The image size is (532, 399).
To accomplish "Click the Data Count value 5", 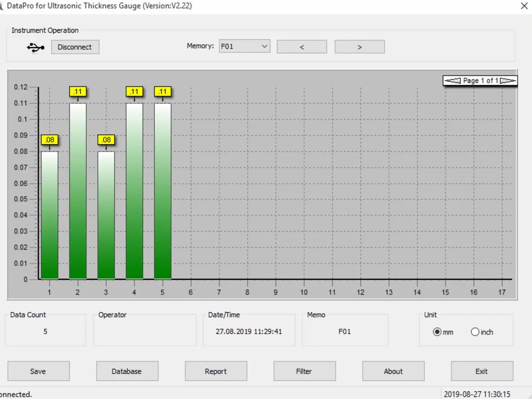I will point(45,332).
